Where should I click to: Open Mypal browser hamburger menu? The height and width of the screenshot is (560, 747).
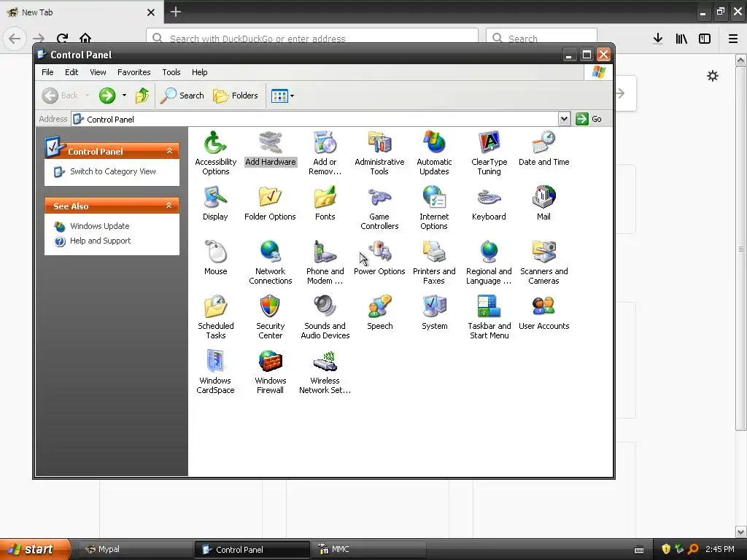tap(733, 39)
